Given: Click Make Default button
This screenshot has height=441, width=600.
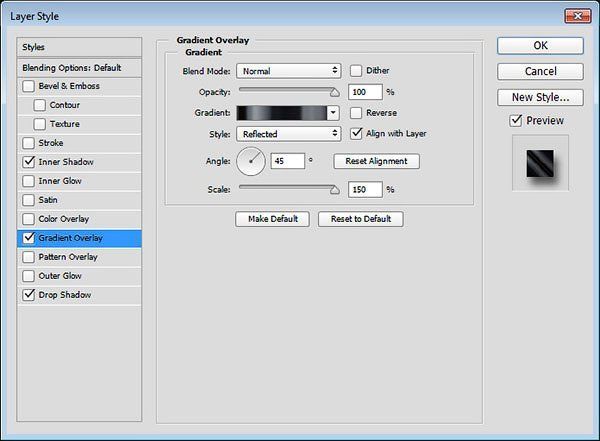Looking at the screenshot, I should 272,219.
